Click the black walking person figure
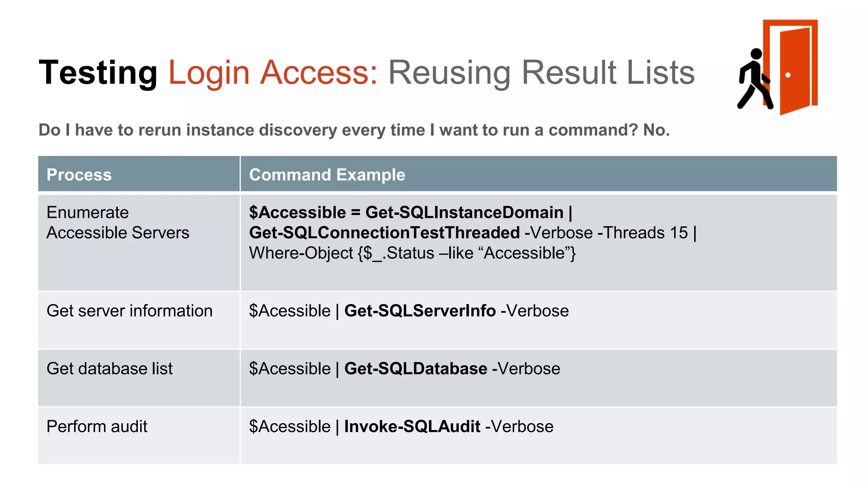The width and height of the screenshot is (868, 488). pos(754,80)
